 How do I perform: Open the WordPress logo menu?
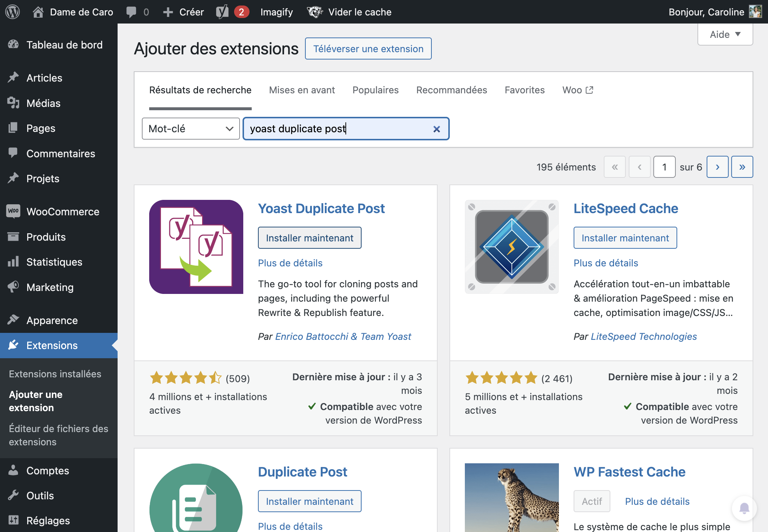[x=12, y=12]
